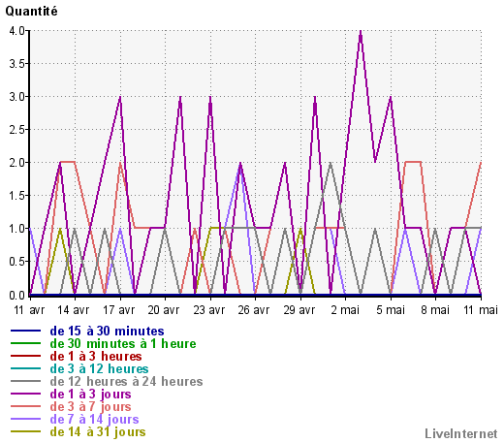Image resolution: width=504 pixels, height=443 pixels.
Task: Click the LiveInternet credit text
Action: [x=461, y=434]
